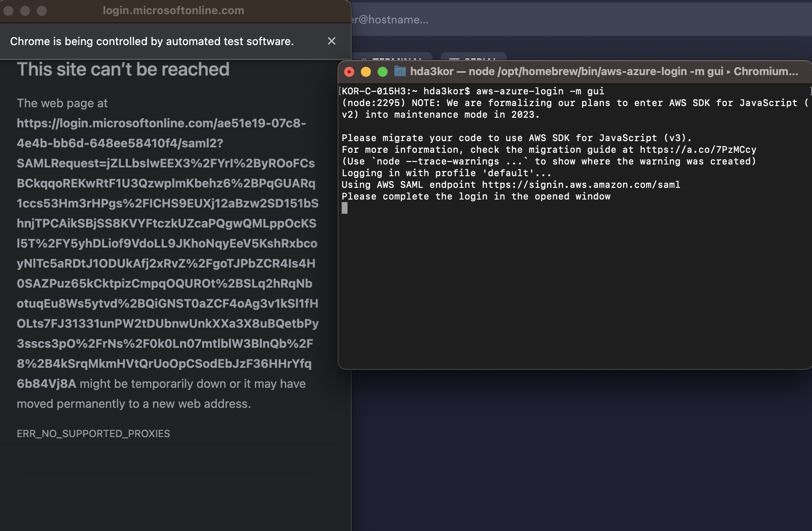Click the yellow minimize circle on the Chromium window
The height and width of the screenshot is (531, 812).
coord(25,12)
